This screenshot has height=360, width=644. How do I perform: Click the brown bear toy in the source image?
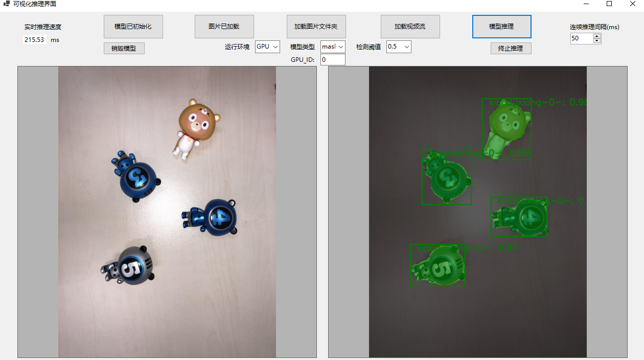tap(197, 125)
